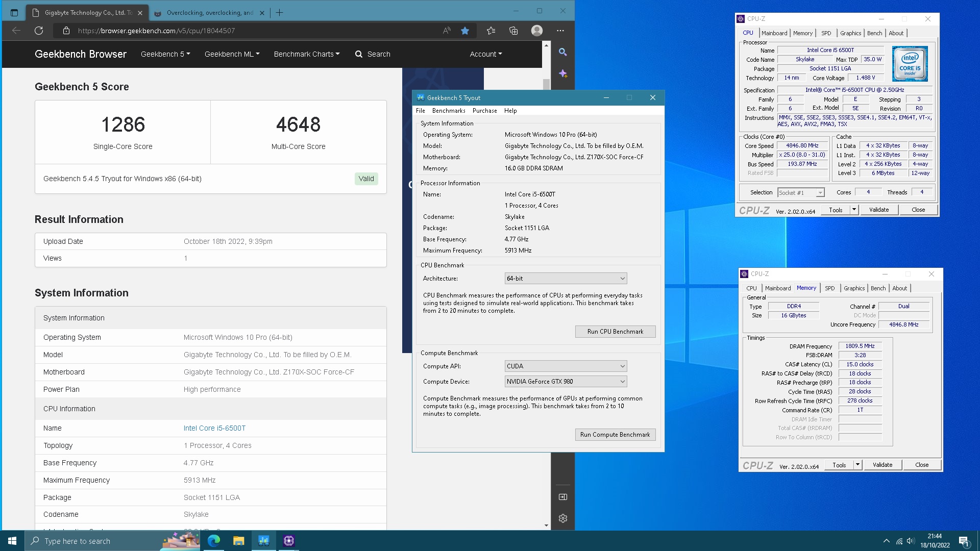This screenshot has width=980, height=551.
Task: Switch to SPD tab in upper CPU-Z
Action: [x=826, y=33]
